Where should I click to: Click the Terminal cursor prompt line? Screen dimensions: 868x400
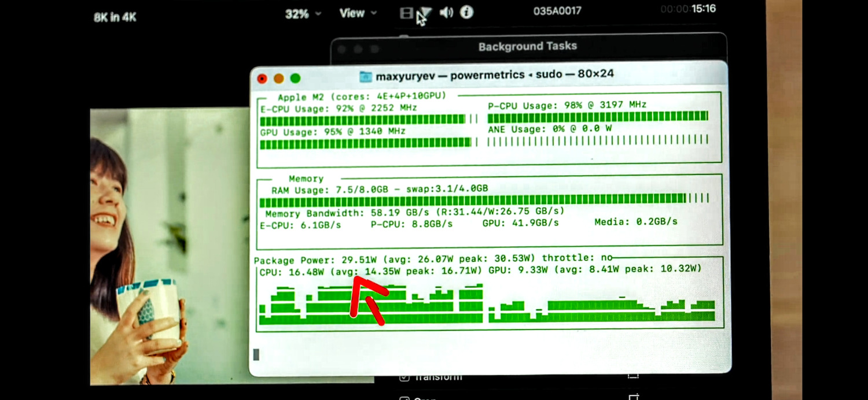(x=256, y=354)
